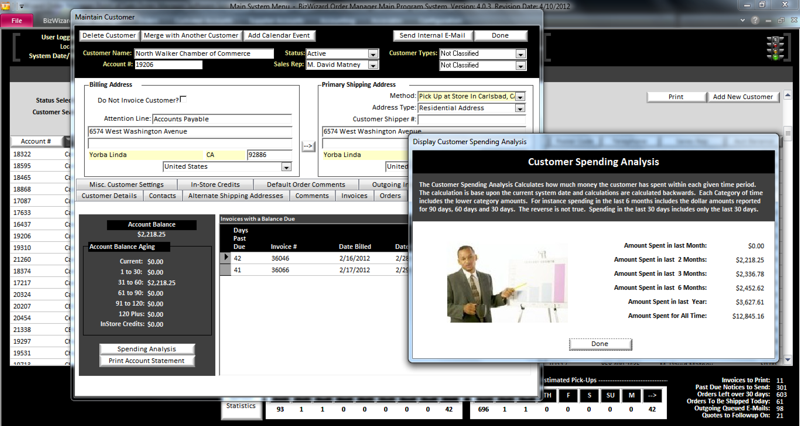Open the help question mark icon

755,20
